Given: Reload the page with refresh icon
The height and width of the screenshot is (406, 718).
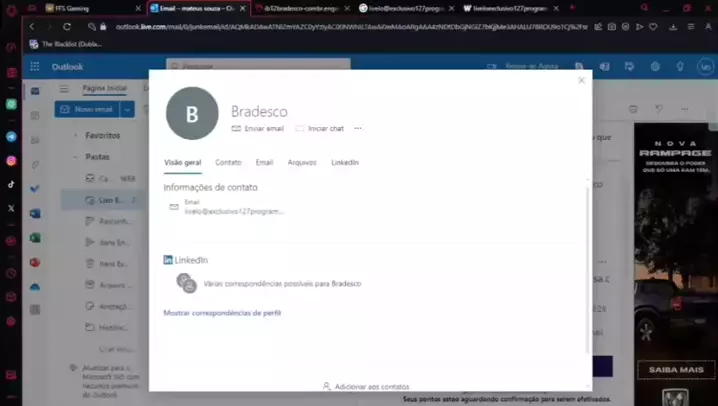Looking at the screenshot, I should click(x=67, y=27).
